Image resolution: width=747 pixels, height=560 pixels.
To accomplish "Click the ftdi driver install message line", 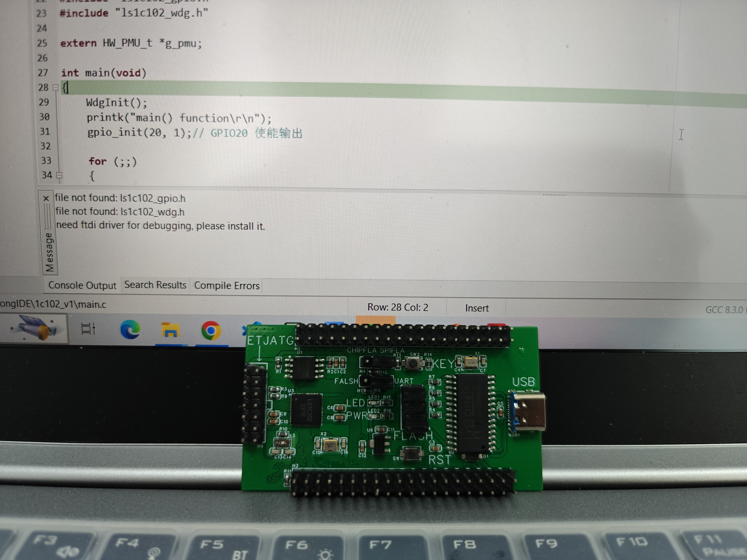I will click(160, 226).
